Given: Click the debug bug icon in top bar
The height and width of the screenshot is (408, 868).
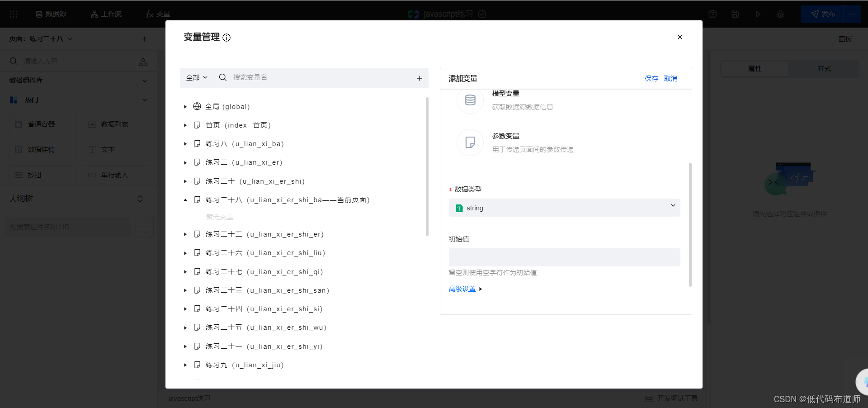Looking at the screenshot, I should (780, 14).
